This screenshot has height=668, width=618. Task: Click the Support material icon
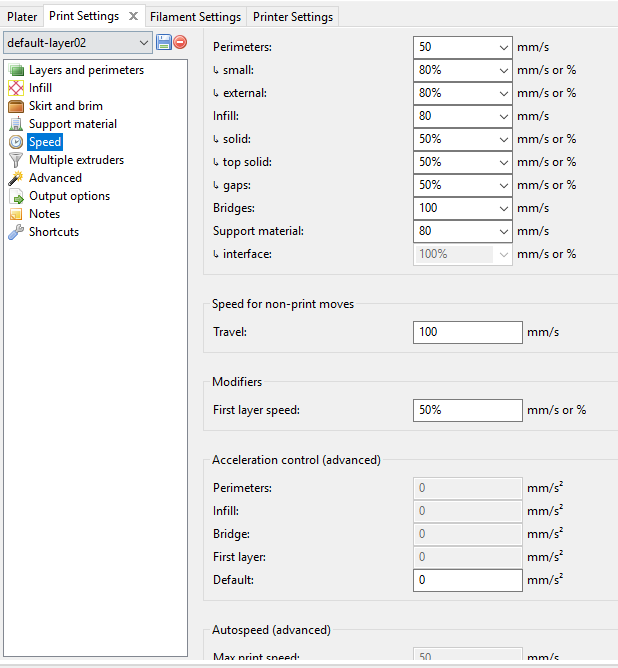pos(16,124)
